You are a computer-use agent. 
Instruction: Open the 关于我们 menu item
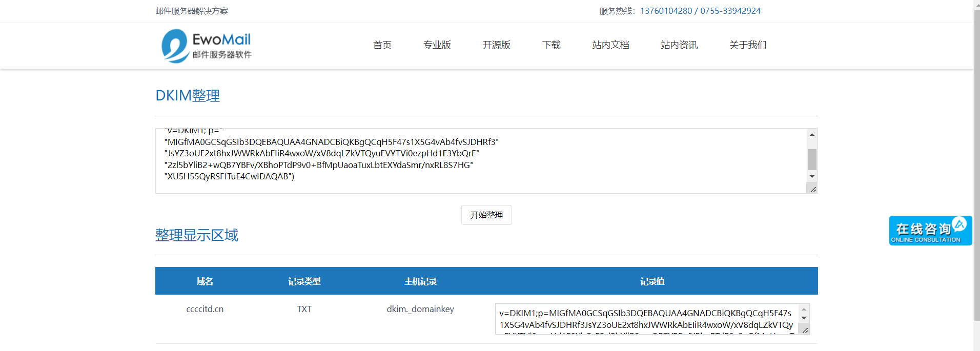pos(748,45)
